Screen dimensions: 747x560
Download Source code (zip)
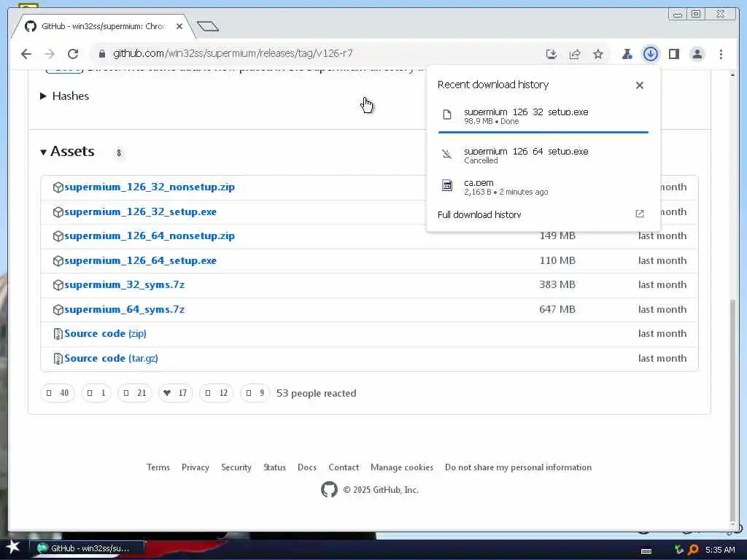coord(105,334)
